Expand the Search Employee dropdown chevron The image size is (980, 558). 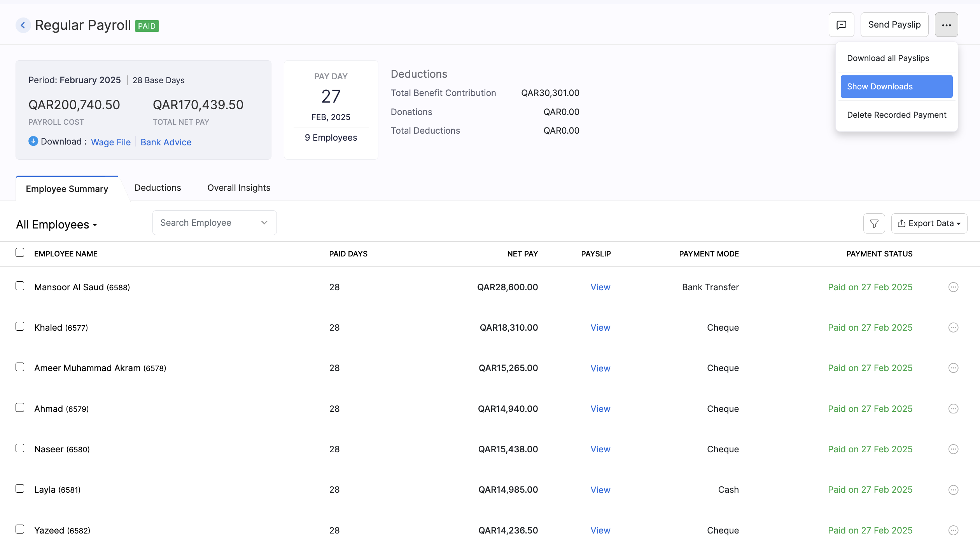click(x=264, y=222)
